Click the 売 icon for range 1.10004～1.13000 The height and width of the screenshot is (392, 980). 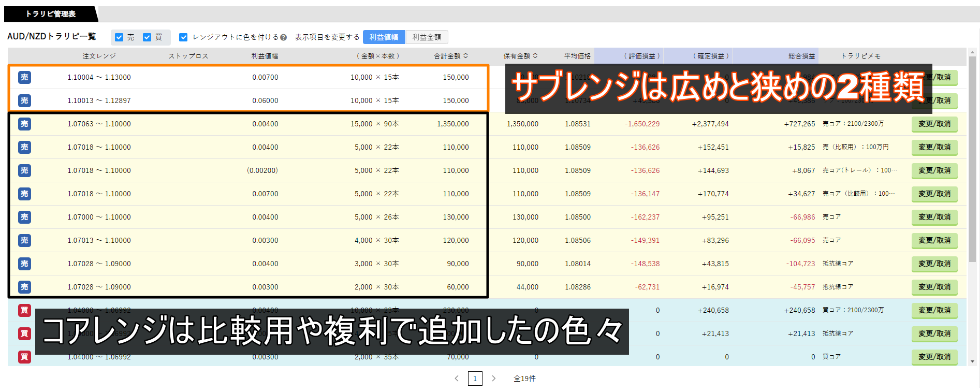point(24,77)
